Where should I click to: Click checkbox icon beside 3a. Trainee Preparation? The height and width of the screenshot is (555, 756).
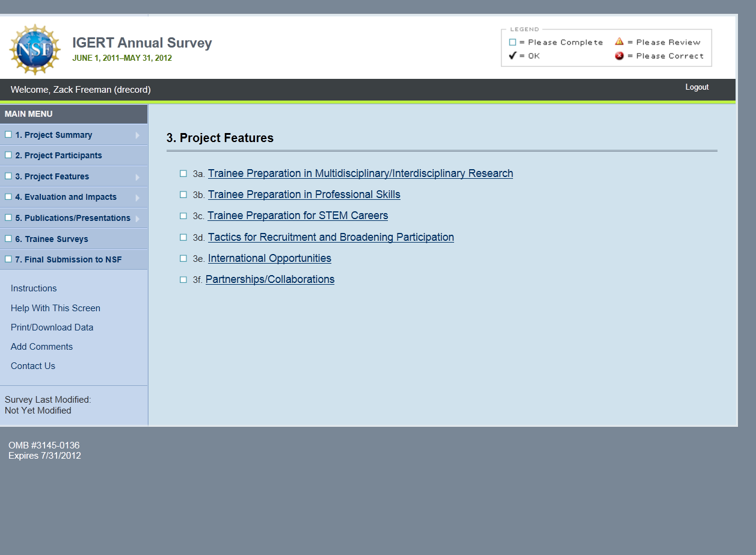[x=183, y=173]
